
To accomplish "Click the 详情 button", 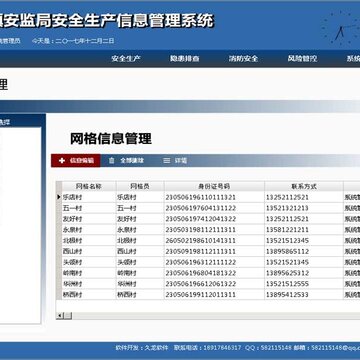I will pyautogui.click(x=175, y=161).
